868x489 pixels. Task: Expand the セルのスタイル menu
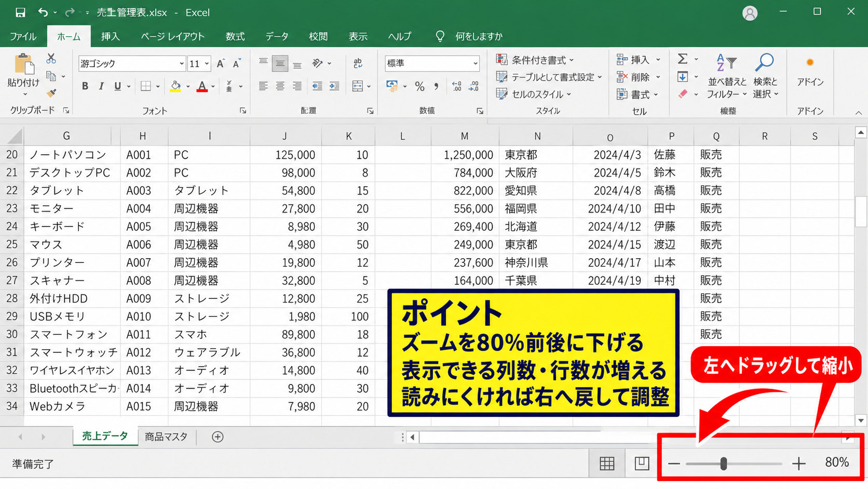(x=533, y=94)
